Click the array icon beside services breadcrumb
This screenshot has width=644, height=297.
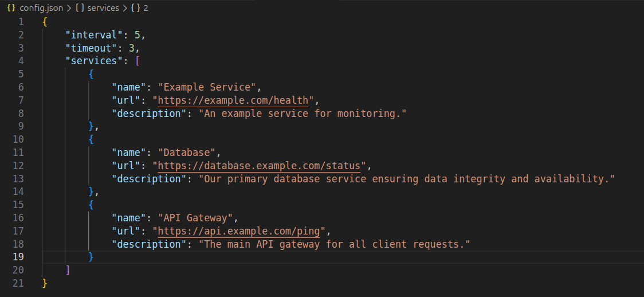click(79, 8)
